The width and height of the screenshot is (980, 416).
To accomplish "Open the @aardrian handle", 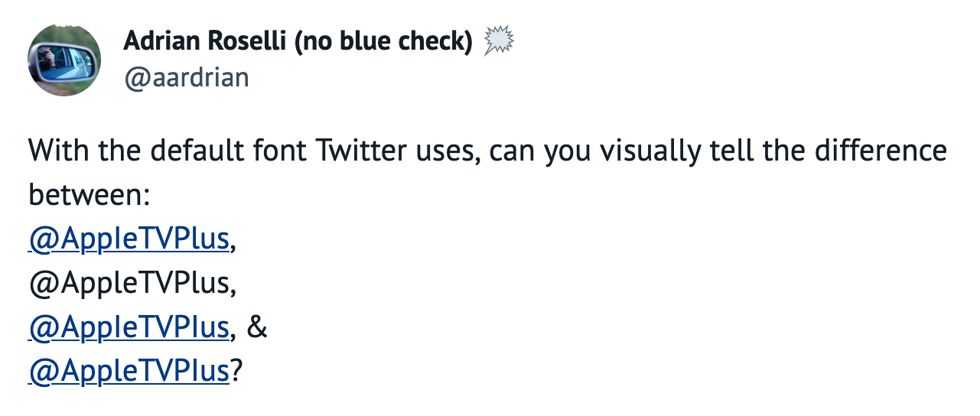I will pos(186,77).
